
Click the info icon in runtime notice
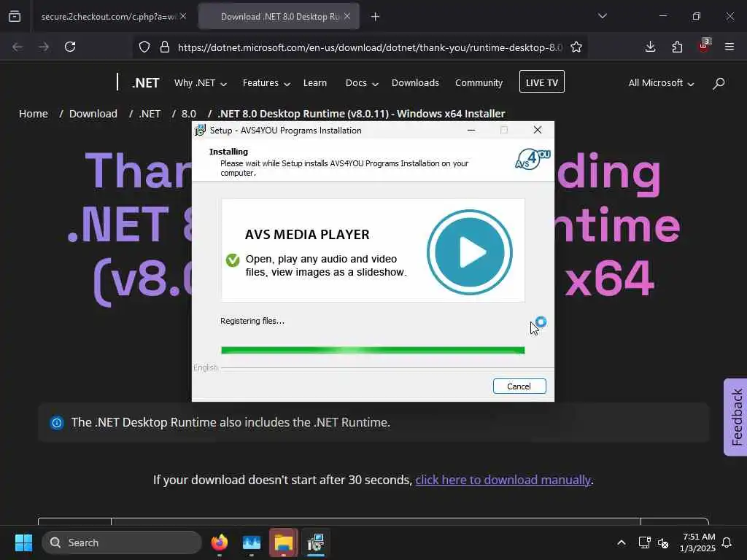coord(57,422)
